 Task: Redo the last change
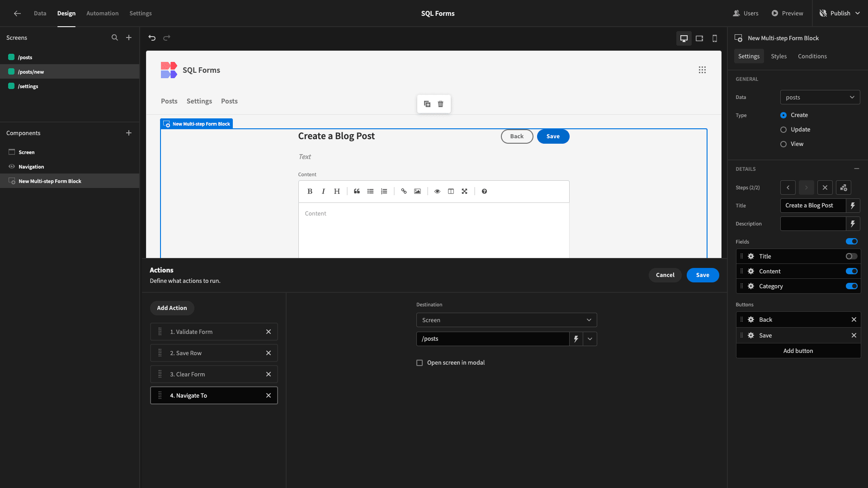pyautogui.click(x=167, y=38)
